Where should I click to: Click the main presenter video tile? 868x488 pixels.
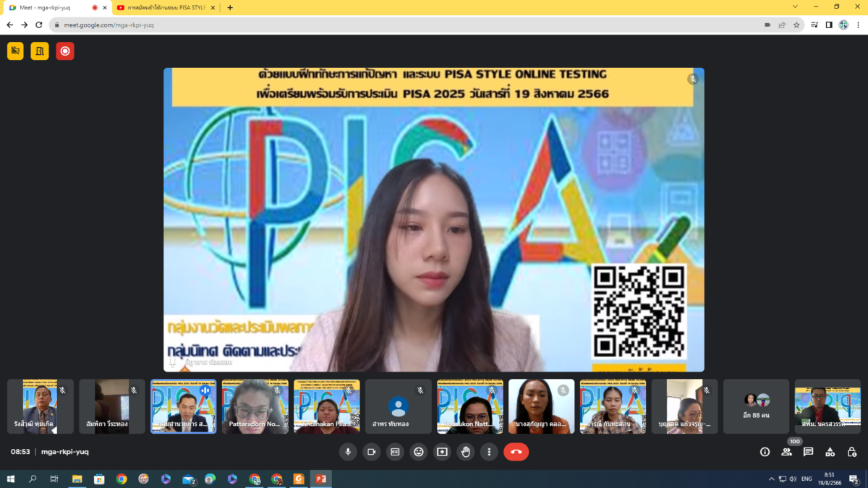pyautogui.click(x=434, y=220)
